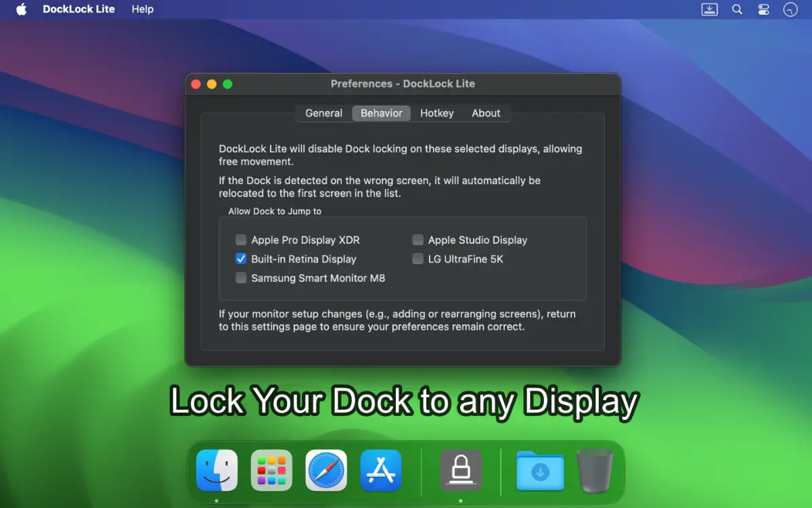Uncheck Built-in Retina Display
812x508 pixels.
(x=241, y=259)
